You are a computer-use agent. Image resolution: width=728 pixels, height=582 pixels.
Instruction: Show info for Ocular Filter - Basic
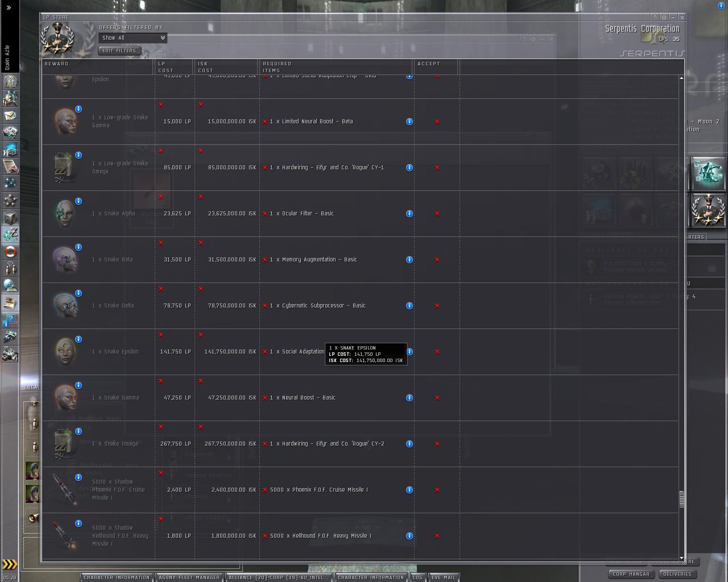(x=409, y=214)
